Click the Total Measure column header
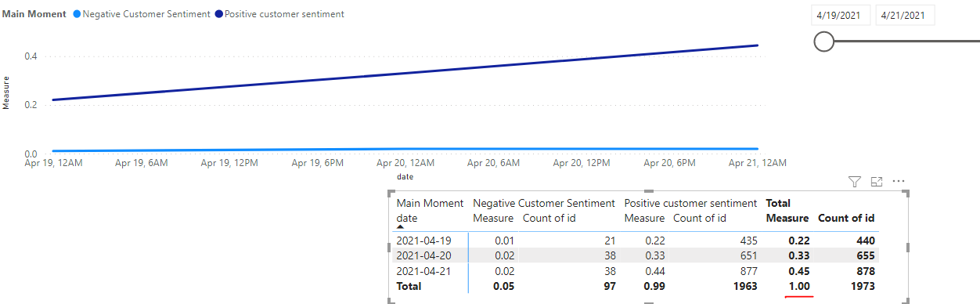 click(787, 218)
